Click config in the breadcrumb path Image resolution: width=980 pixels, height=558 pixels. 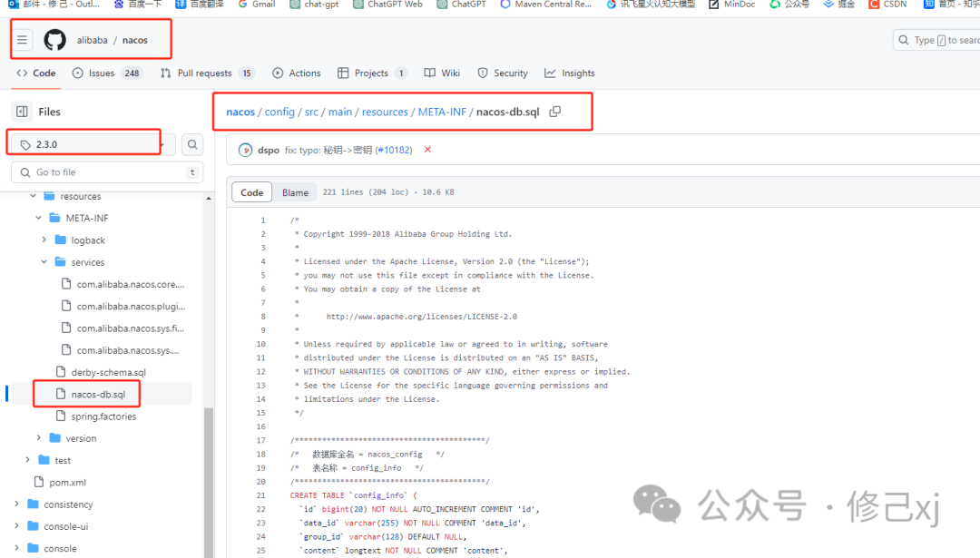click(279, 112)
